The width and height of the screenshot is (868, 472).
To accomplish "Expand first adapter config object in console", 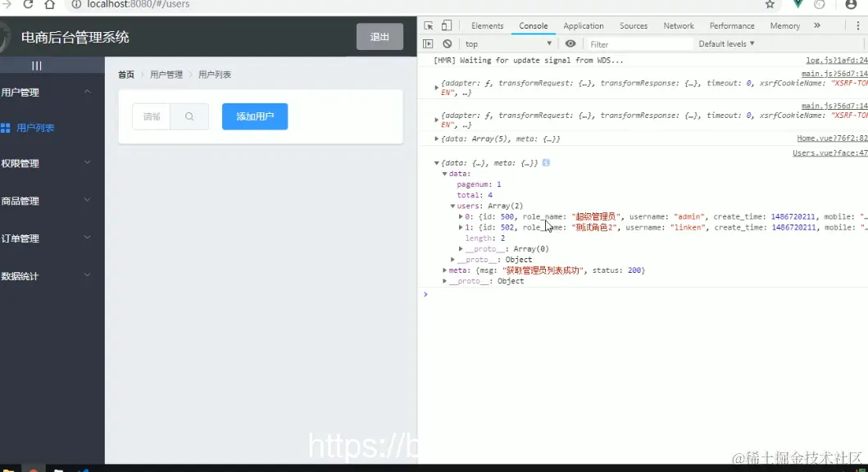I will pos(437,88).
